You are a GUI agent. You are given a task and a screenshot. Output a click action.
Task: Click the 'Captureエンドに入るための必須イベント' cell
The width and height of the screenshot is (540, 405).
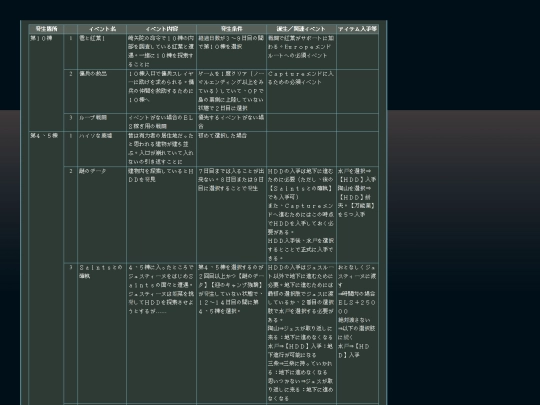[301, 91]
